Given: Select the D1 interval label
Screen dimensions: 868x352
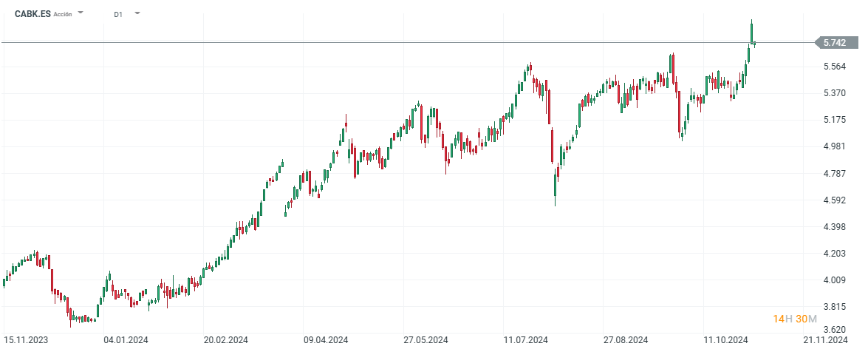Looking at the screenshot, I should tap(119, 14).
